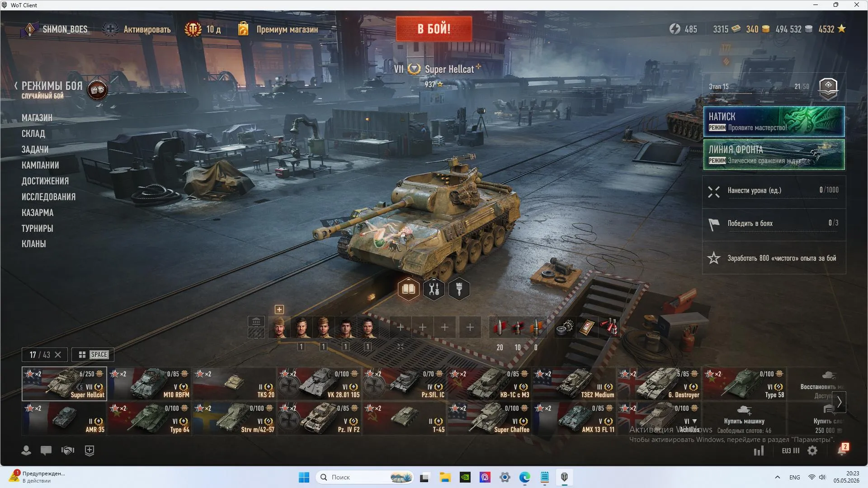
Task: Expand the carousel right arrow chevron
Action: coord(839,402)
